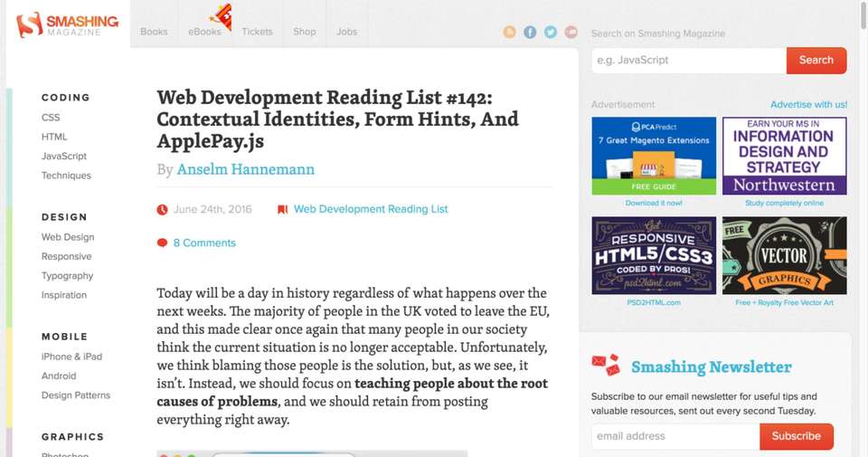This screenshot has height=457, width=868.
Task: Select Android in the sidebar
Action: click(x=59, y=376)
